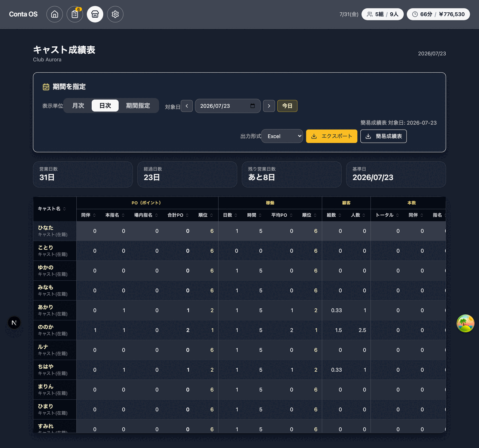Download the 簡易成績表 report
This screenshot has height=448, width=479.
click(x=384, y=136)
